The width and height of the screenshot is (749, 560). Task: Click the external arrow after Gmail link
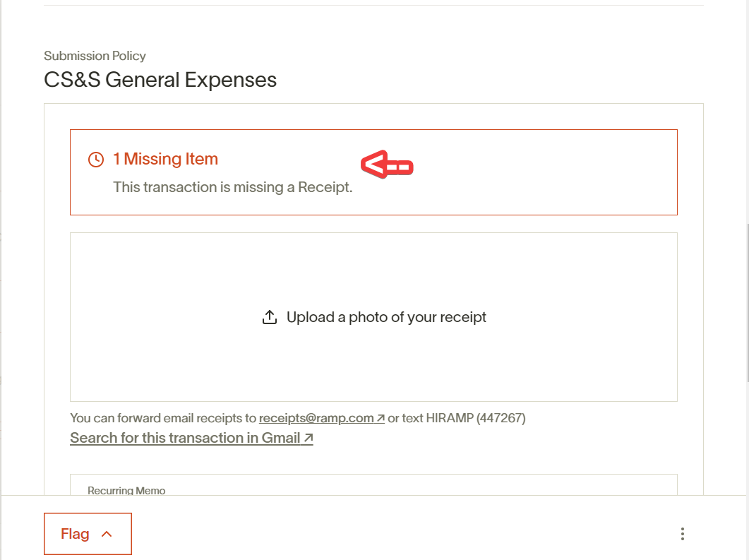[x=308, y=438]
